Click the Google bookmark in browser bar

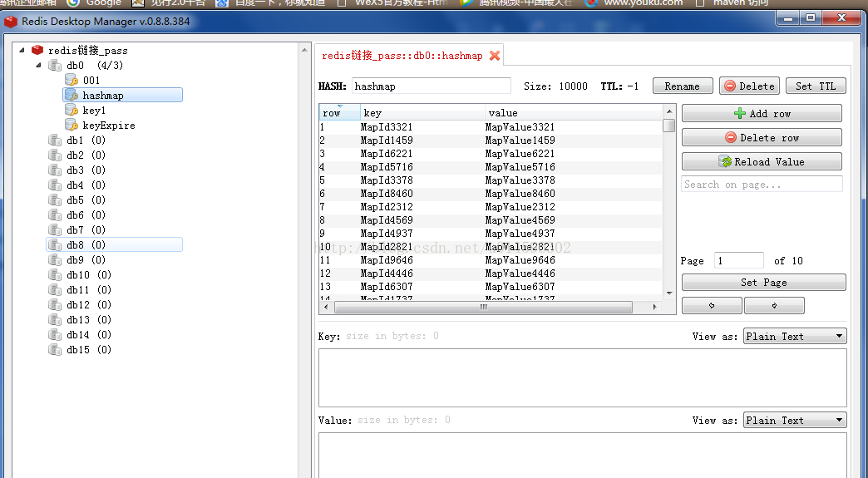pos(94,2)
